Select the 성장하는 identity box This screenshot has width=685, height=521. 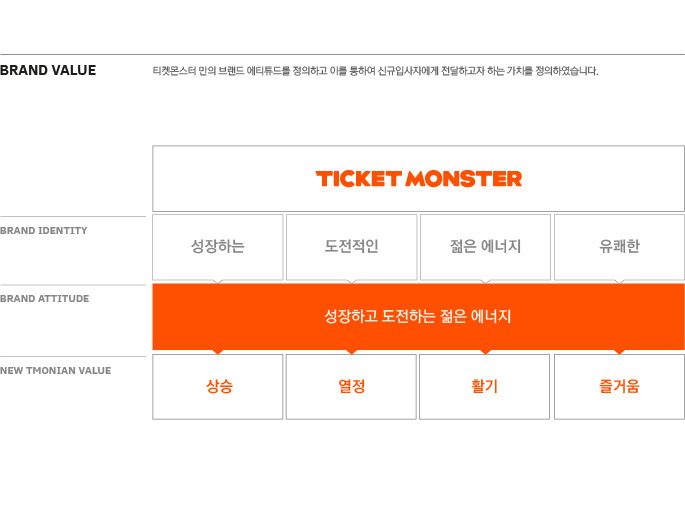point(218,247)
